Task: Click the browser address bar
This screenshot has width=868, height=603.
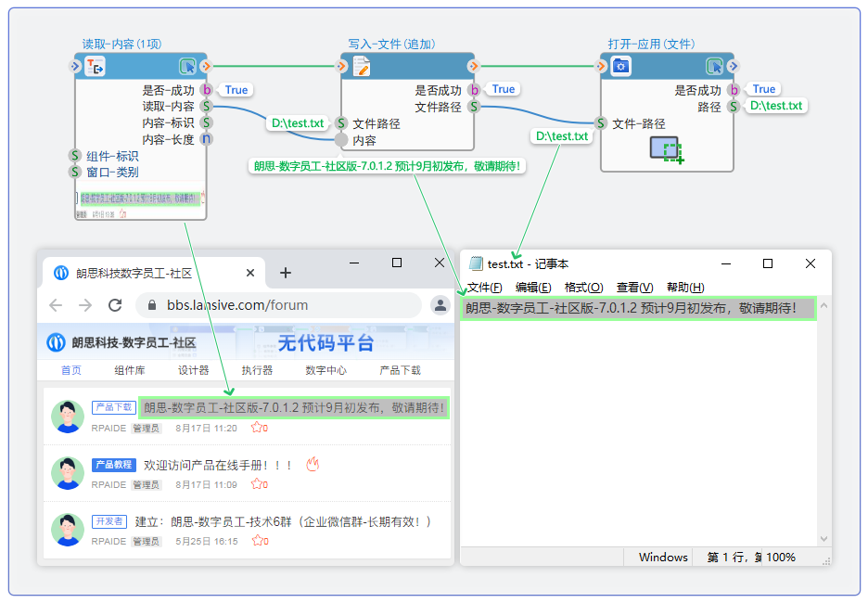Action: (x=278, y=305)
